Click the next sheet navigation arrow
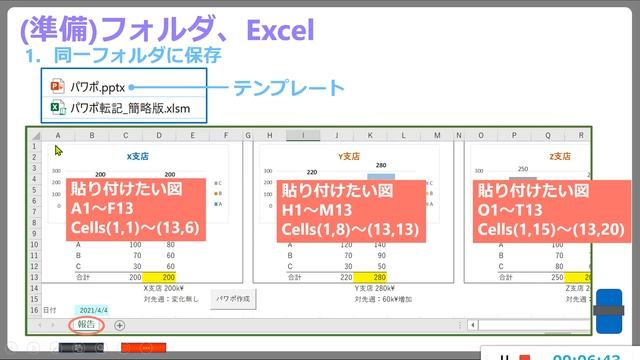The image size is (640, 360). point(53,325)
